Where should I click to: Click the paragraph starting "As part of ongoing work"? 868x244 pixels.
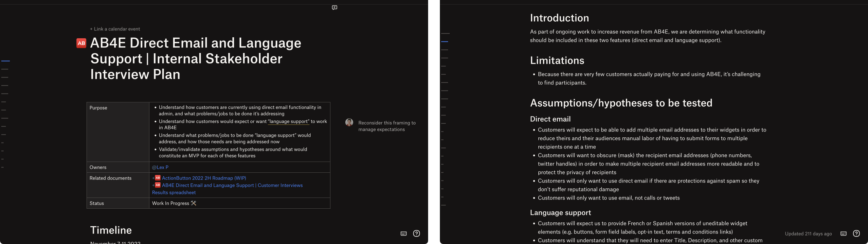647,36
